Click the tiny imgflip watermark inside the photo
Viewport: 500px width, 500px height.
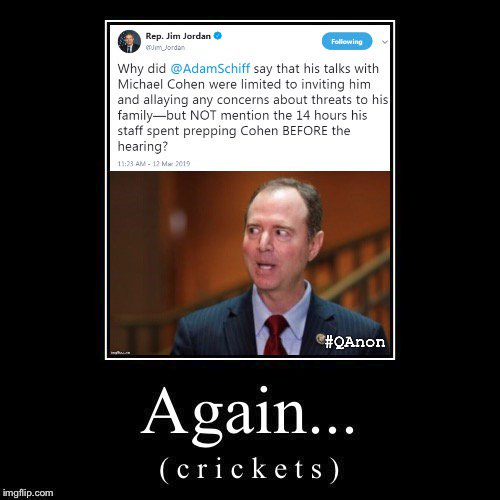click(120, 352)
